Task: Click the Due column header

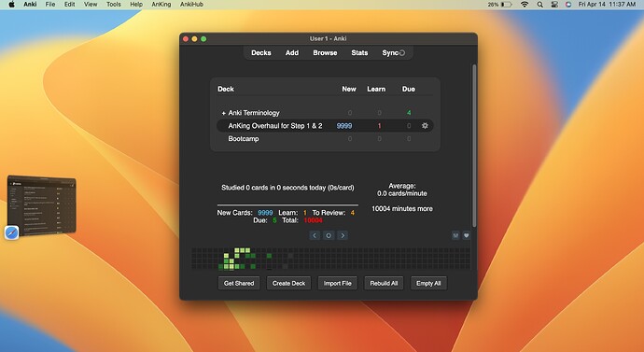Action: (x=409, y=89)
